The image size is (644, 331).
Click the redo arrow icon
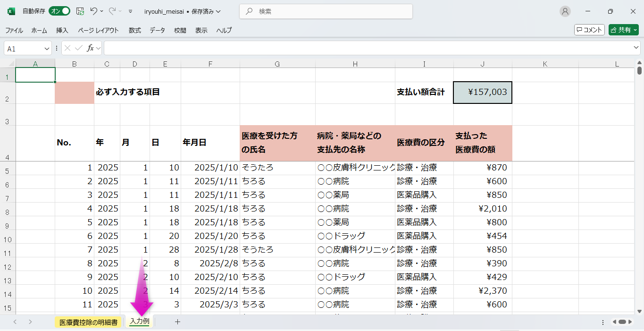click(112, 11)
